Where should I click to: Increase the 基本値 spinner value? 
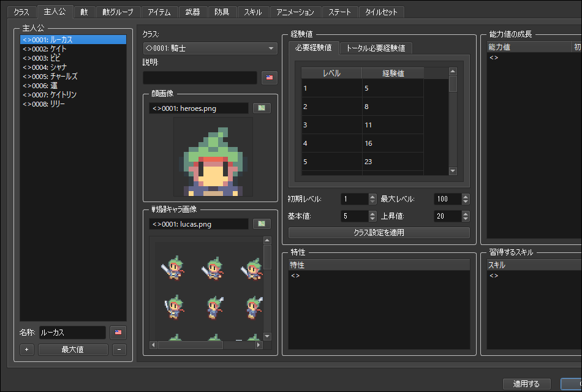click(x=372, y=214)
